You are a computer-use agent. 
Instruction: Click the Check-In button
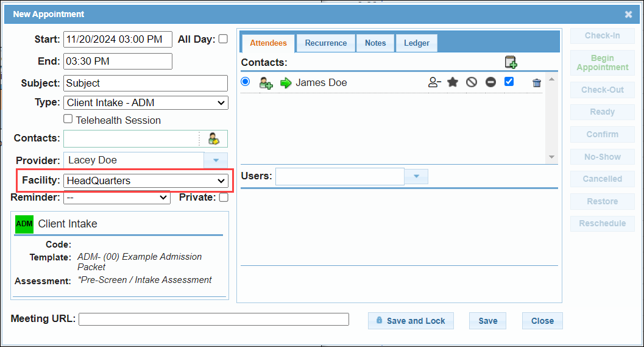click(x=603, y=36)
